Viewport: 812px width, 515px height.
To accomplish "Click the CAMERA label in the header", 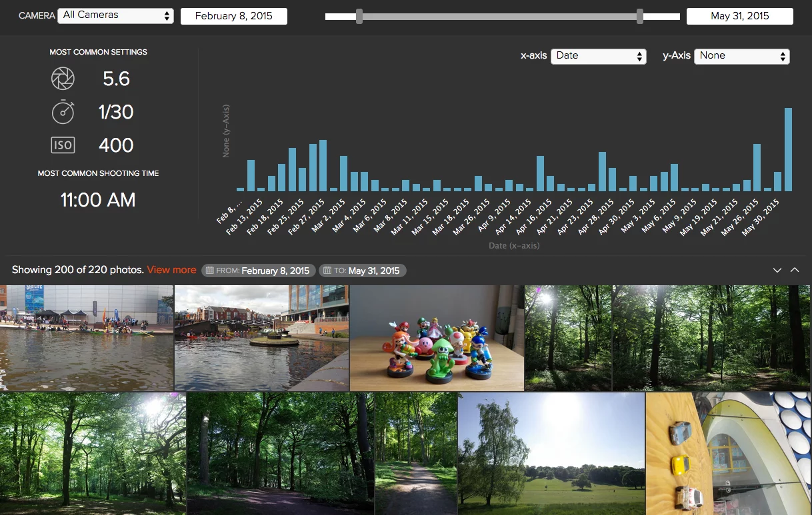I will tap(36, 15).
